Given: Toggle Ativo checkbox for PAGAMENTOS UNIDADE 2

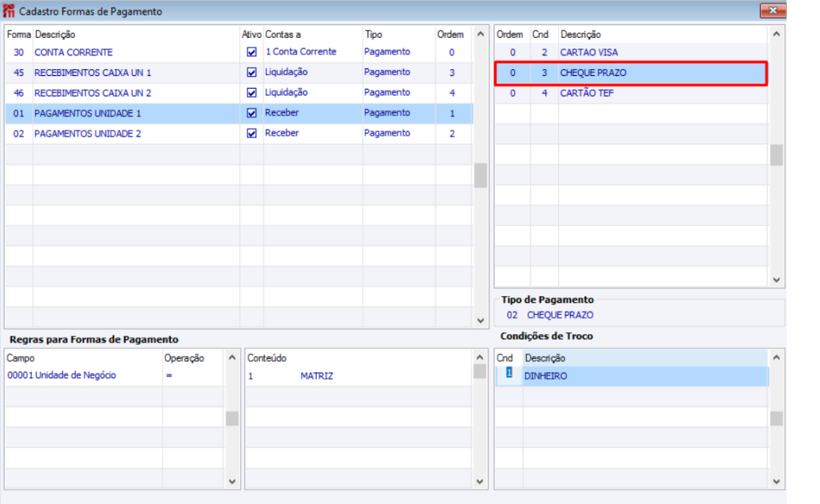Looking at the screenshot, I should point(251,134).
